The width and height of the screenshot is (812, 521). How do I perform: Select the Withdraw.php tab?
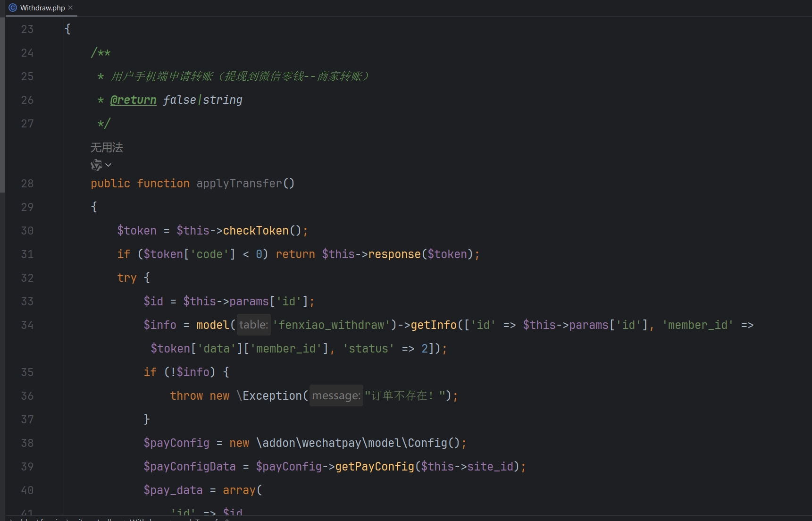click(x=42, y=8)
